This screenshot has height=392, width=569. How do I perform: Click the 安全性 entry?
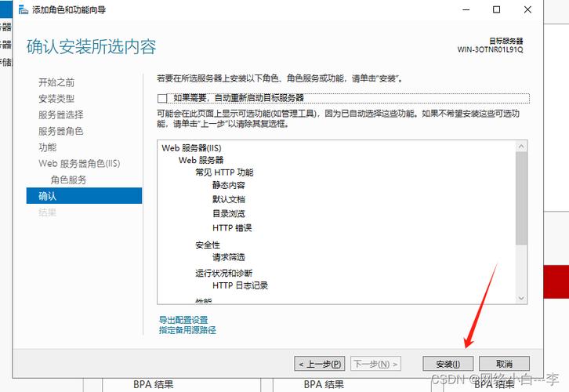coord(208,245)
